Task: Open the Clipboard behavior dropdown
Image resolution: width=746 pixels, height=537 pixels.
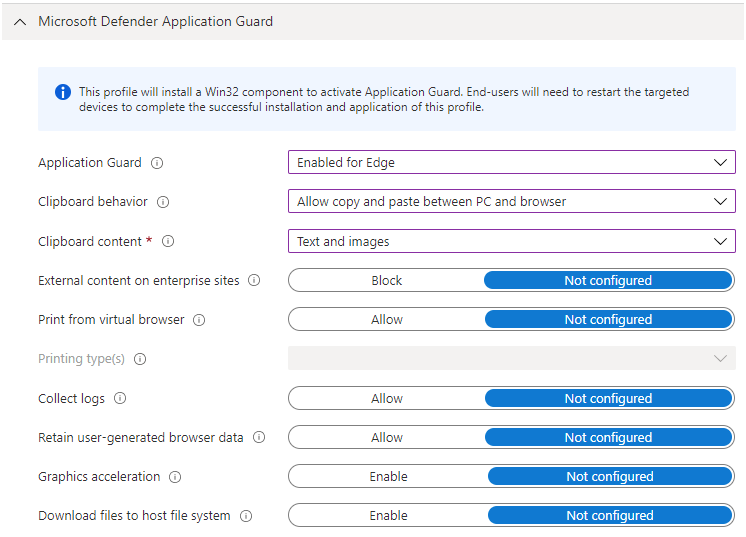Action: click(x=511, y=202)
